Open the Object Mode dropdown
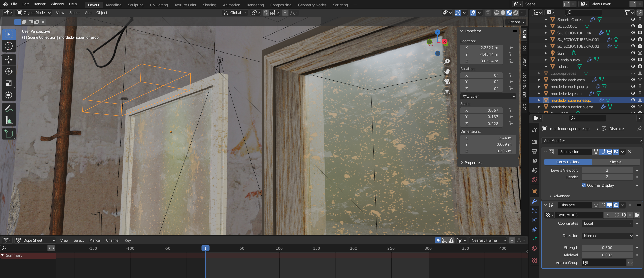The width and height of the screenshot is (644, 278). (x=34, y=13)
